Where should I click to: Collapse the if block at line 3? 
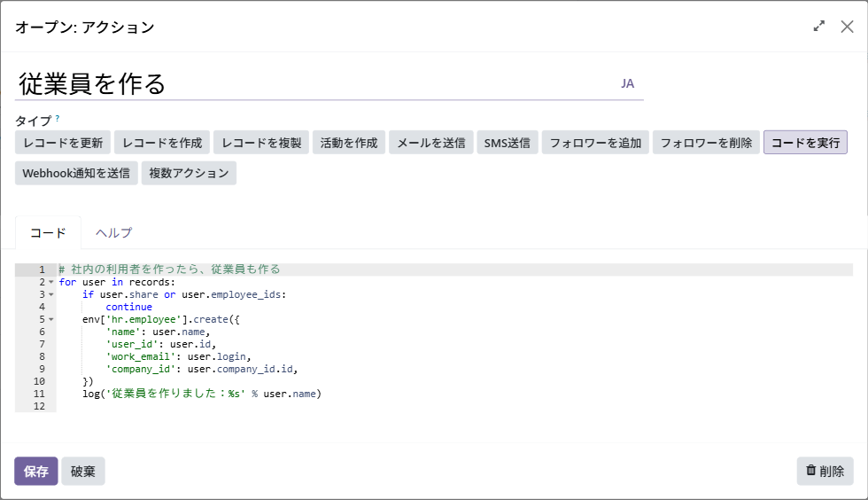(x=51, y=294)
